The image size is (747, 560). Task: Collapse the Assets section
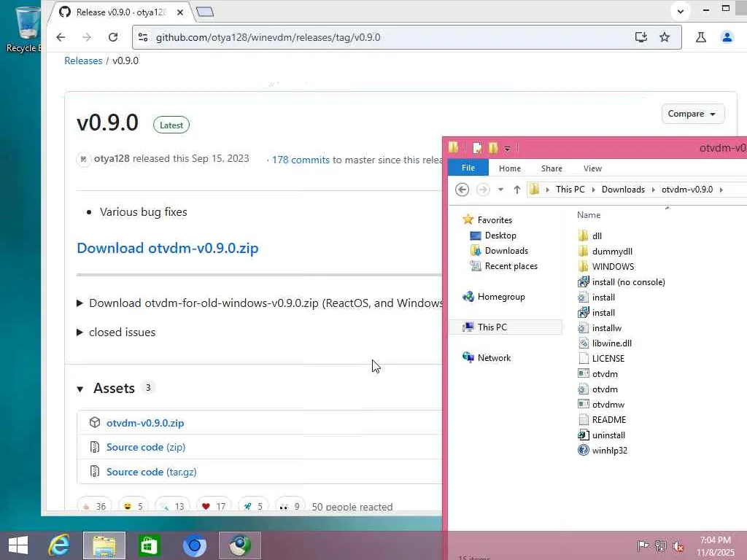(x=80, y=389)
